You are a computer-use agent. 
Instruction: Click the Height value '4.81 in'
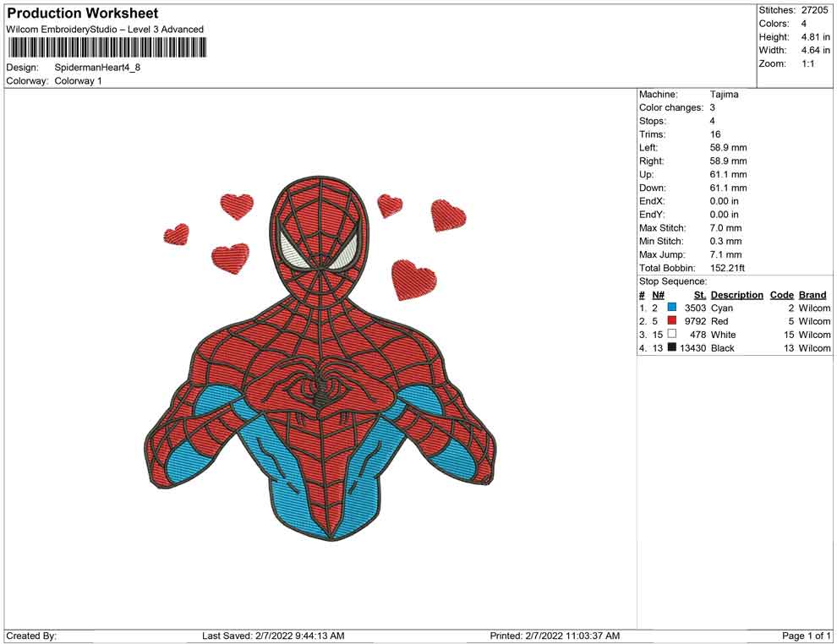point(816,37)
